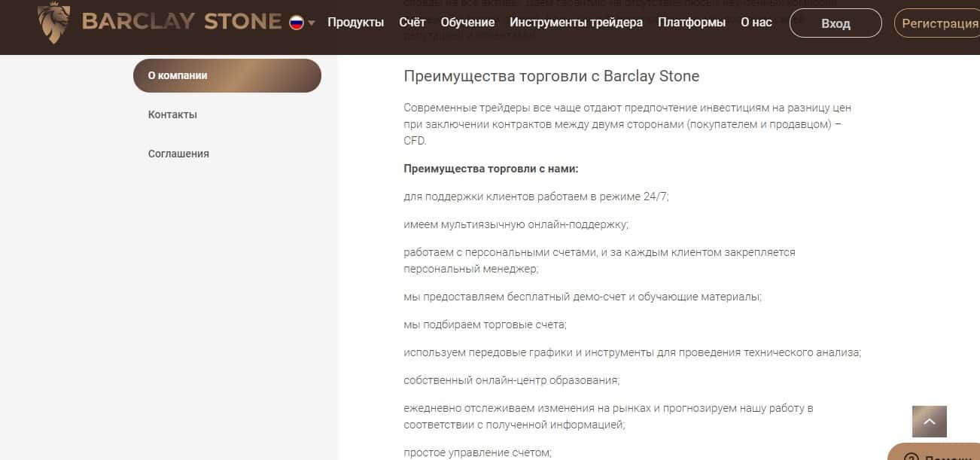Select the О компании sidebar tab
980x460 pixels.
pos(227,75)
